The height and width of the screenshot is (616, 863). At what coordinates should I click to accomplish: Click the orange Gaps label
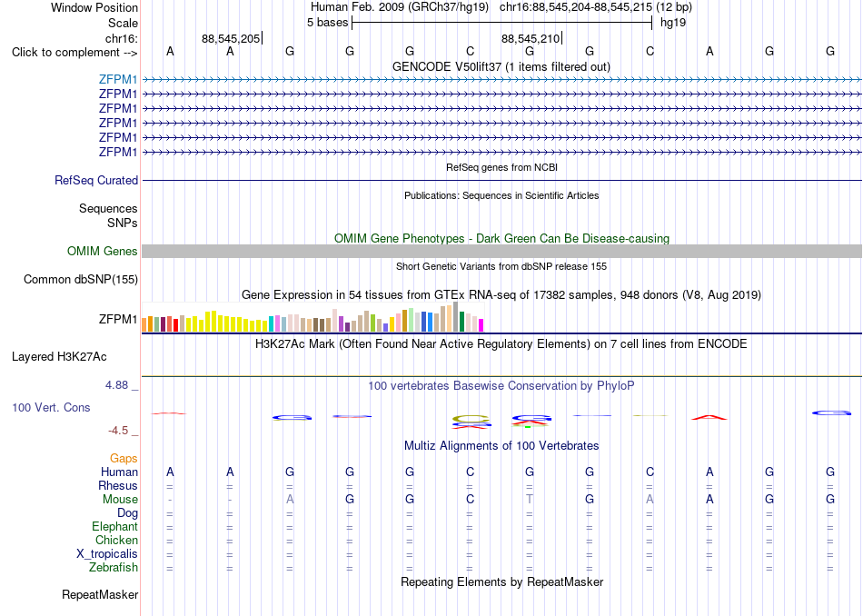click(124, 458)
